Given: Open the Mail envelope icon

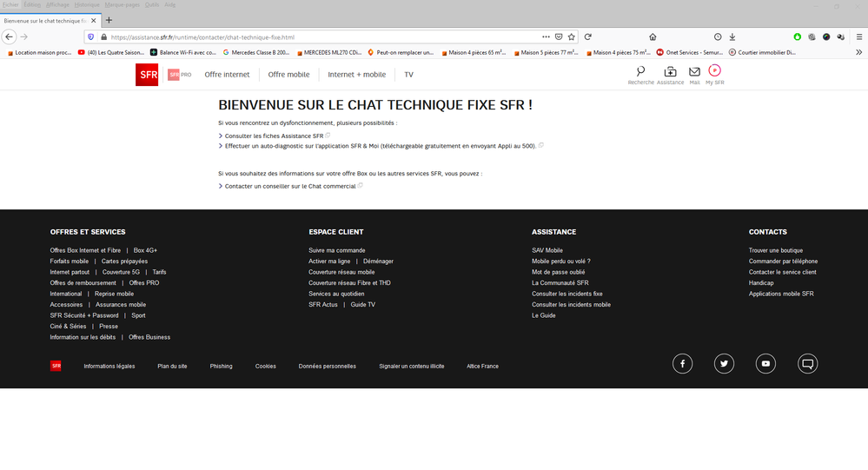Looking at the screenshot, I should pyautogui.click(x=694, y=72).
